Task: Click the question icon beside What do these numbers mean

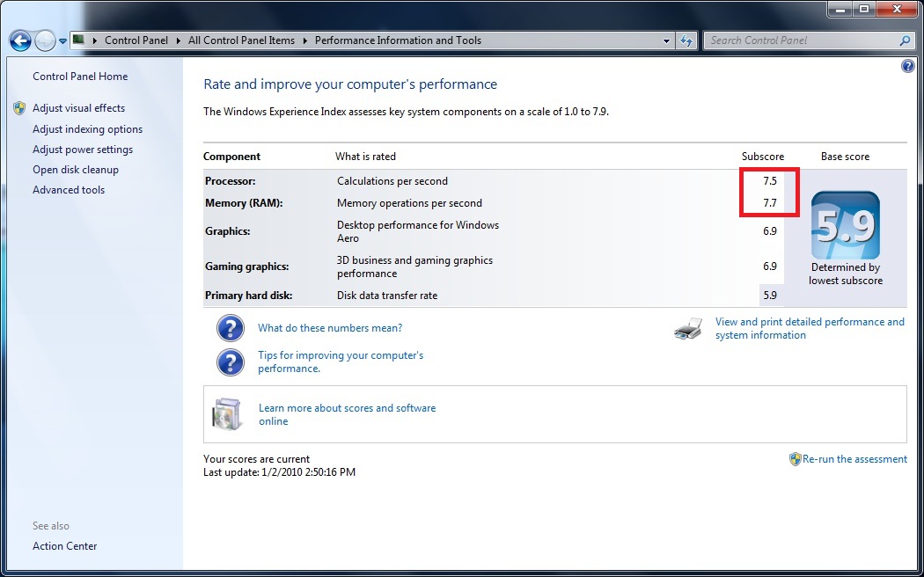Action: point(231,329)
